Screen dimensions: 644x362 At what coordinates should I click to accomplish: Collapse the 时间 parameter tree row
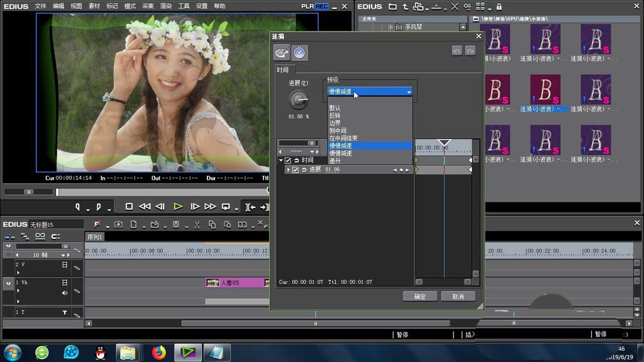click(x=281, y=160)
